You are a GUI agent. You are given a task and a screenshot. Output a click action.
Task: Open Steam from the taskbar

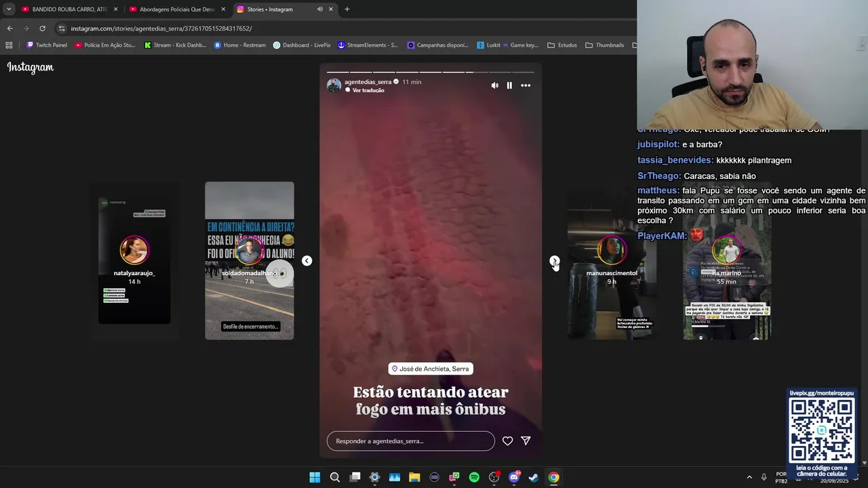point(534,477)
